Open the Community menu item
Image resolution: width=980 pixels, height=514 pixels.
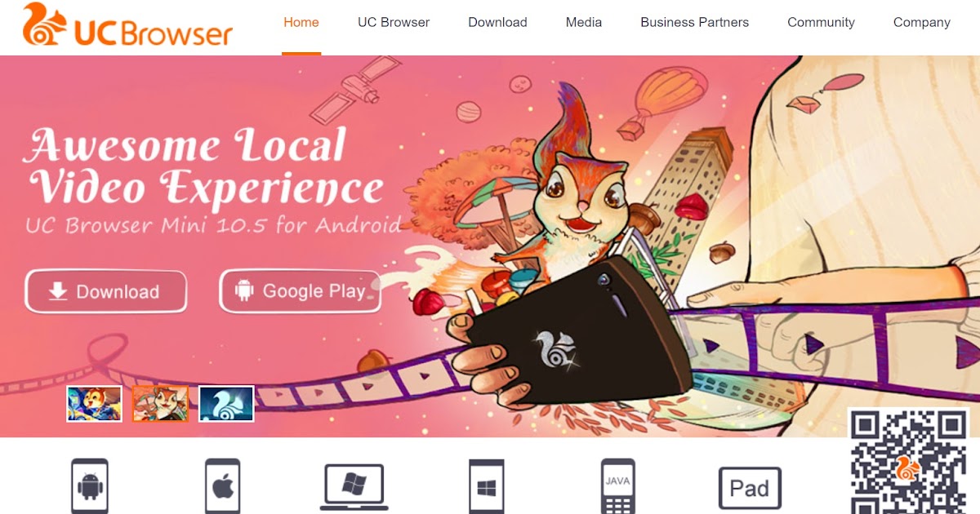(x=821, y=22)
